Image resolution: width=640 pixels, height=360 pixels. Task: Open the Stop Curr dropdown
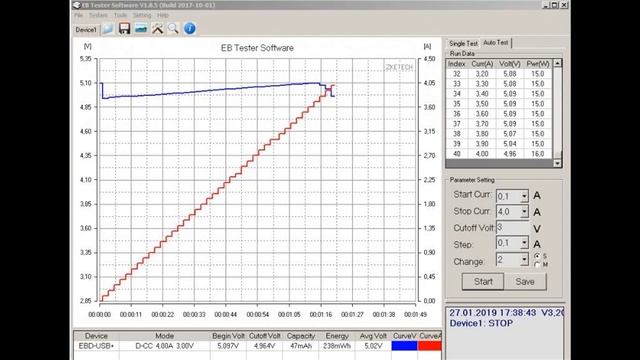pyautogui.click(x=524, y=212)
